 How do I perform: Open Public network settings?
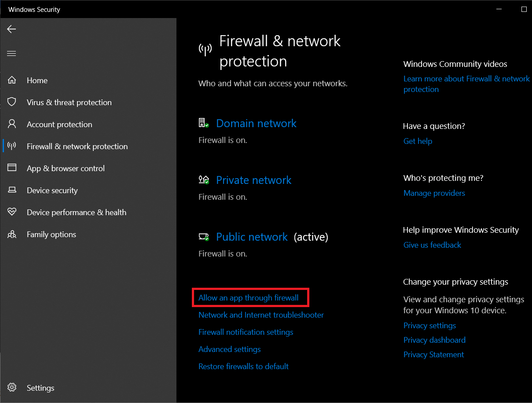tap(252, 237)
